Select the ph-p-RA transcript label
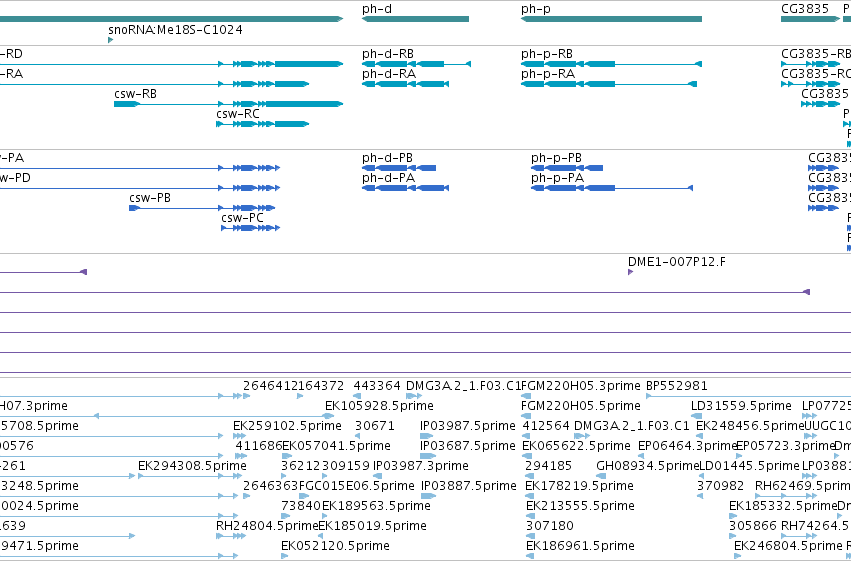Image resolution: width=851 pixels, height=561 pixels. [x=548, y=74]
